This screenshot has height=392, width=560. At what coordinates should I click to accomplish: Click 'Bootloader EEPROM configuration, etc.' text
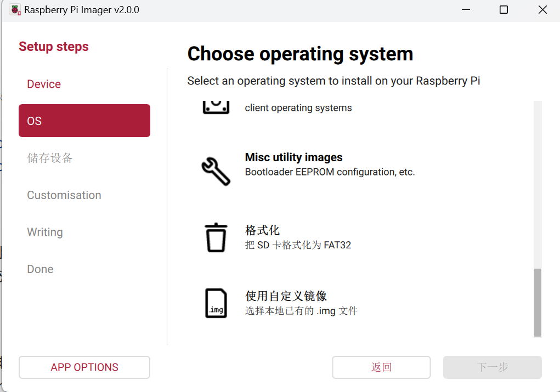pos(330,172)
